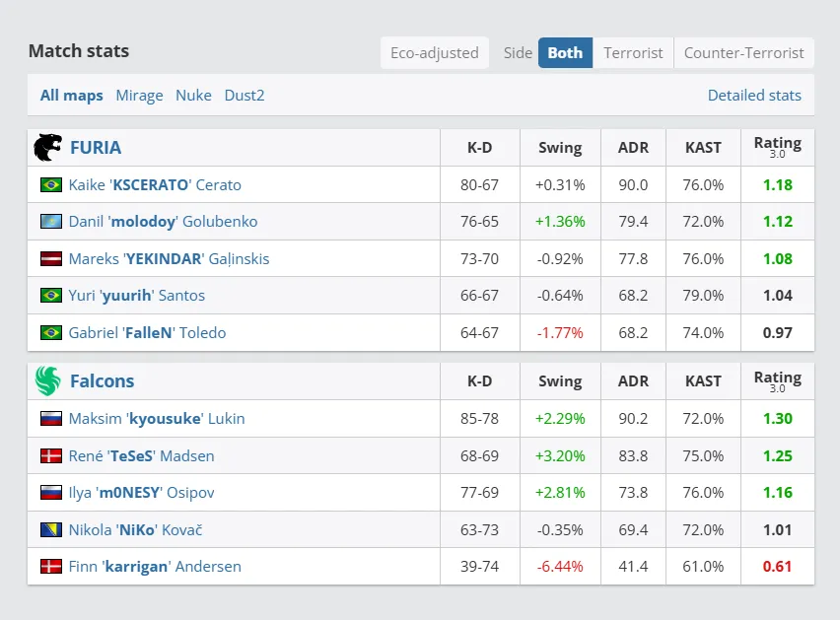Open Mareks 'YEKINDAR' Galinskis's player profile
This screenshot has width=840, height=620.
(x=169, y=258)
